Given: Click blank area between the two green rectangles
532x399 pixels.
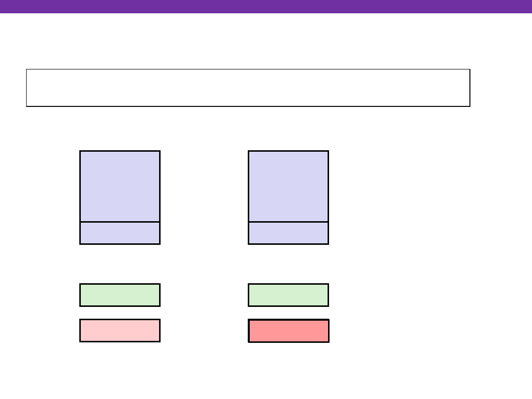Looking at the screenshot, I should (x=204, y=295).
